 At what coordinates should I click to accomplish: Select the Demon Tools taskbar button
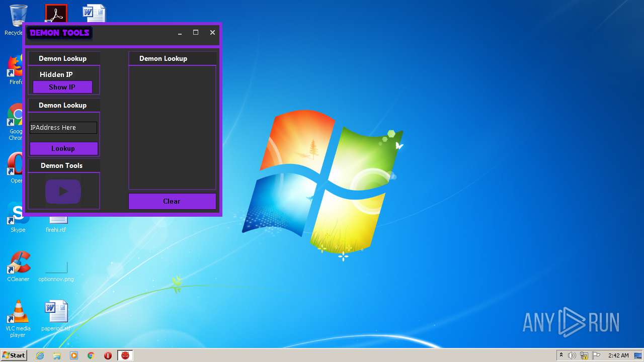pos(125,355)
